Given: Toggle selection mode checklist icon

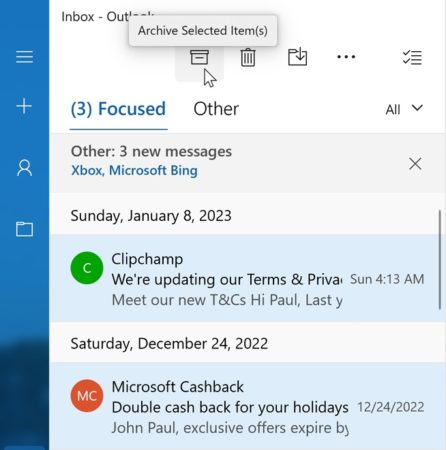Looking at the screenshot, I should pos(412,57).
